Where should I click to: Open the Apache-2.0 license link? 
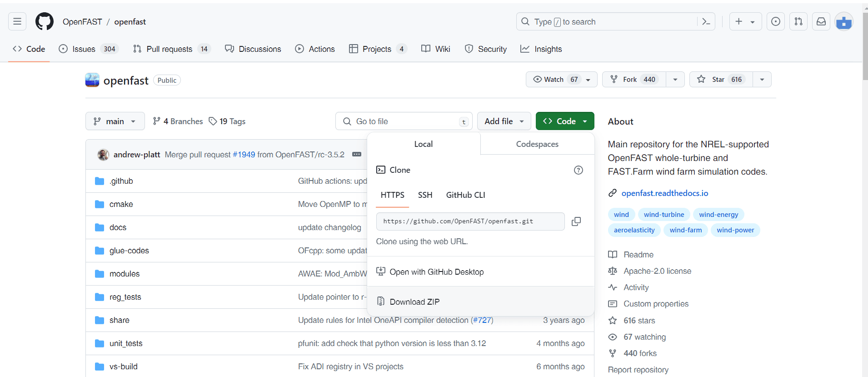point(657,271)
